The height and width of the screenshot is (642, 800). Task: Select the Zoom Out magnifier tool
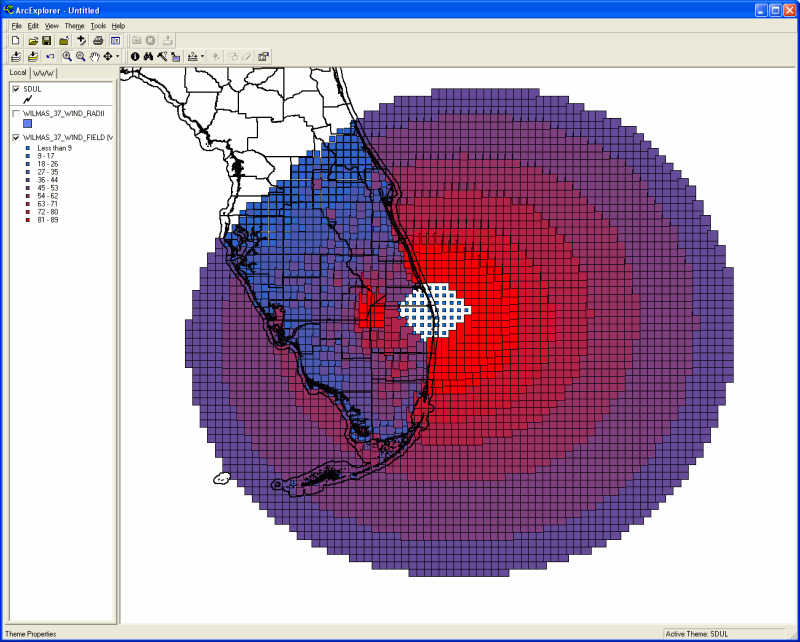pos(80,57)
